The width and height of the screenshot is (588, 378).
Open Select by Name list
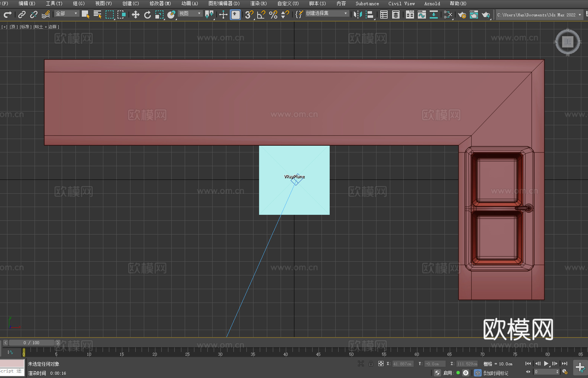coord(97,14)
